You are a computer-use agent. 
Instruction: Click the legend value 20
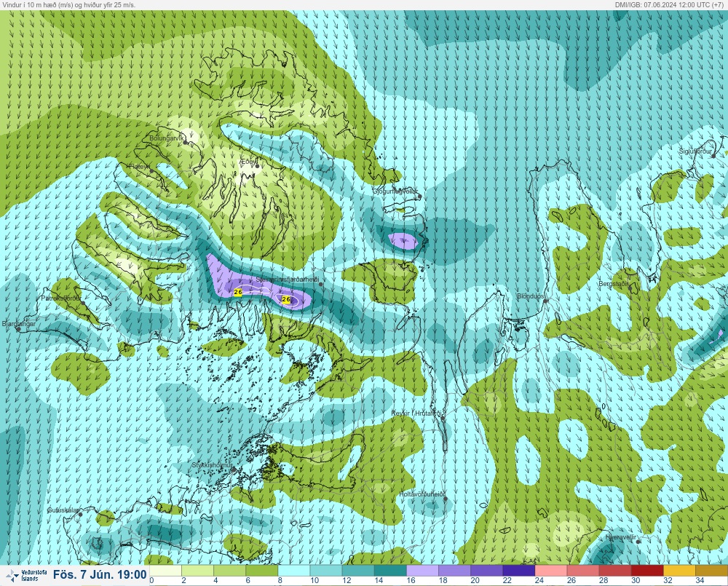click(475, 580)
